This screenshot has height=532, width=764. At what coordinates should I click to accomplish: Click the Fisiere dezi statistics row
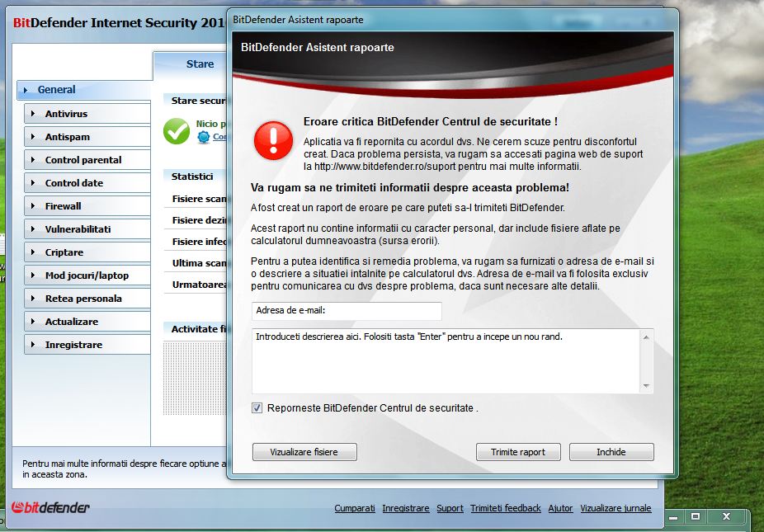pyautogui.click(x=196, y=220)
